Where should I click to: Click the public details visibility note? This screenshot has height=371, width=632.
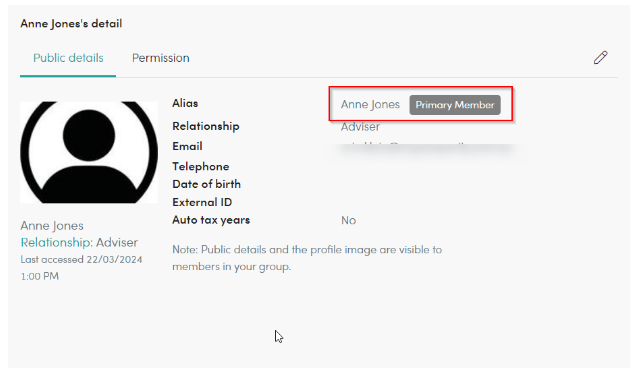coord(307,258)
